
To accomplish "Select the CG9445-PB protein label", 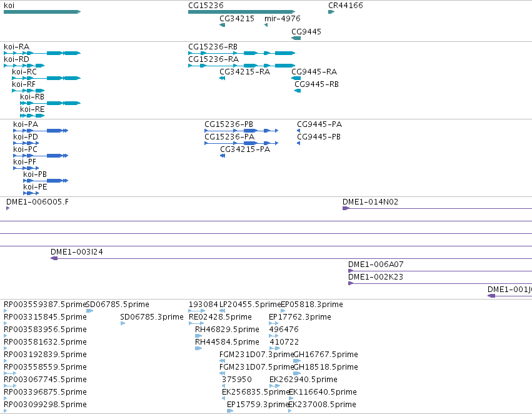I will 319,137.
